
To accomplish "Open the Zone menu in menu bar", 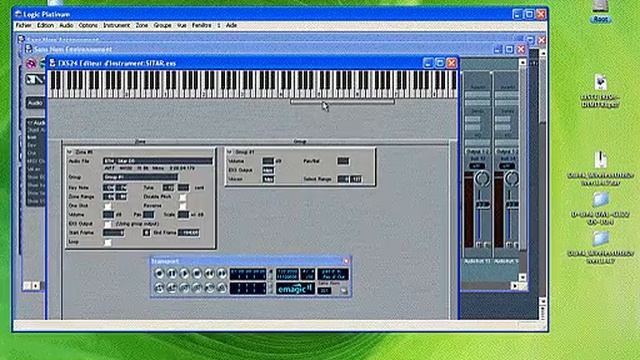I will [x=142, y=25].
